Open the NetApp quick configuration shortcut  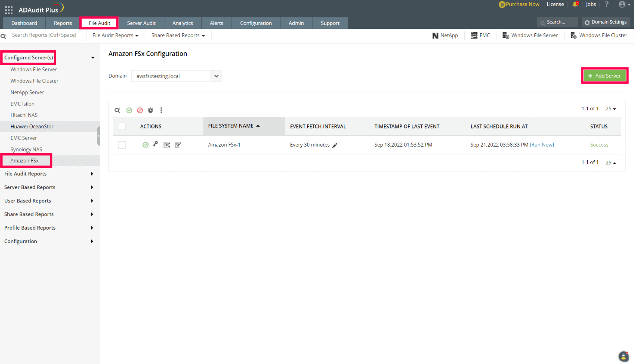coord(445,35)
